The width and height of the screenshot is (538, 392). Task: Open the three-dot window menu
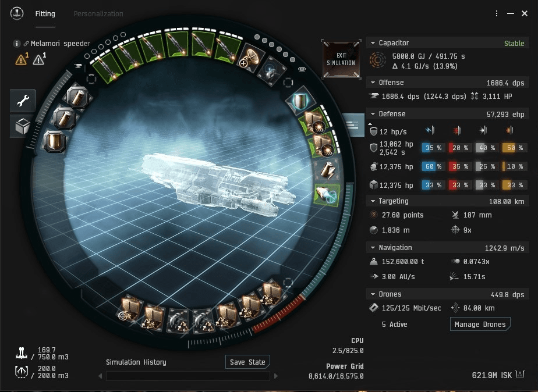pyautogui.click(x=497, y=13)
